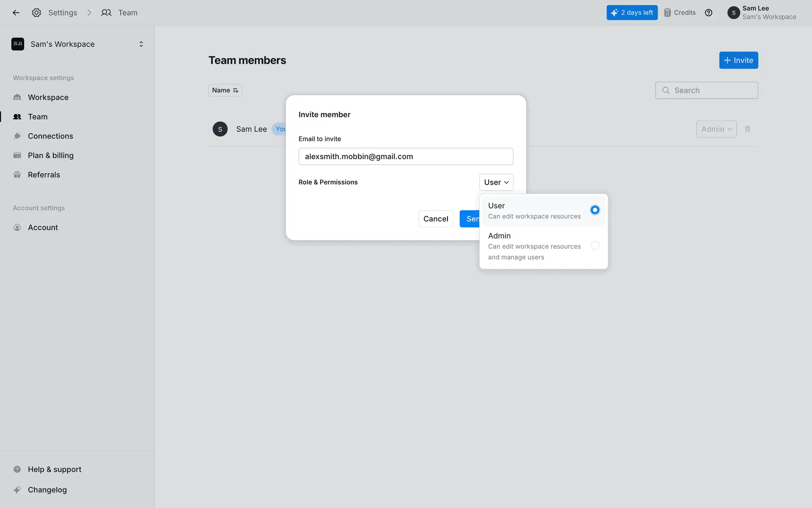Image resolution: width=812 pixels, height=508 pixels.
Task: Click the Settings gear icon in the breadcrumb
Action: click(36, 13)
